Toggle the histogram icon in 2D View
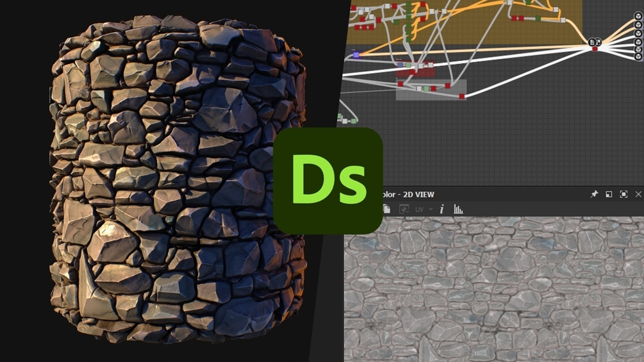Viewport: 644px width, 362px height. pos(458,209)
